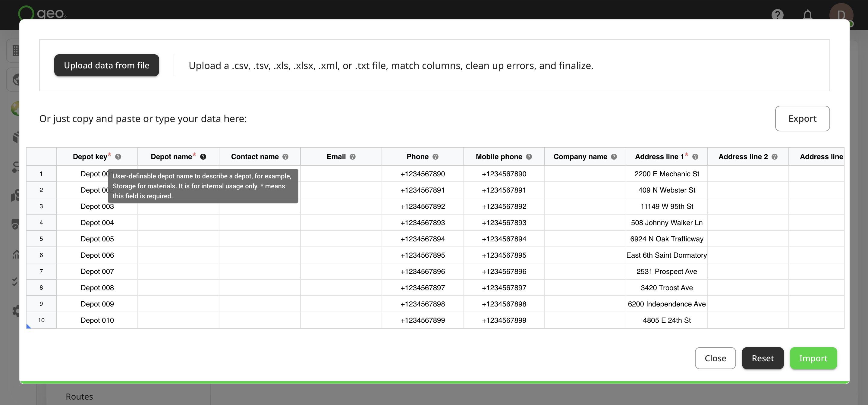Click the help icon beside Address line 1
Viewport: 868px width, 405px height.
pyautogui.click(x=695, y=157)
